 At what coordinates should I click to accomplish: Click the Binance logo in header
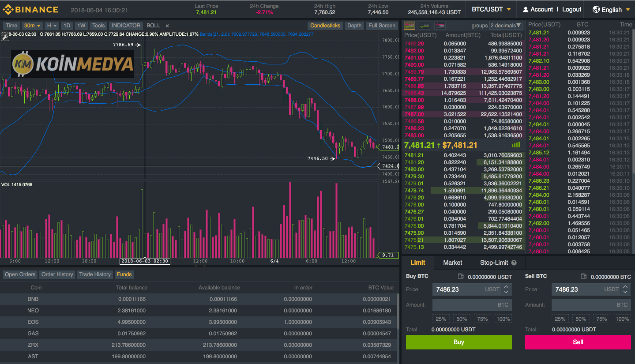coord(30,9)
